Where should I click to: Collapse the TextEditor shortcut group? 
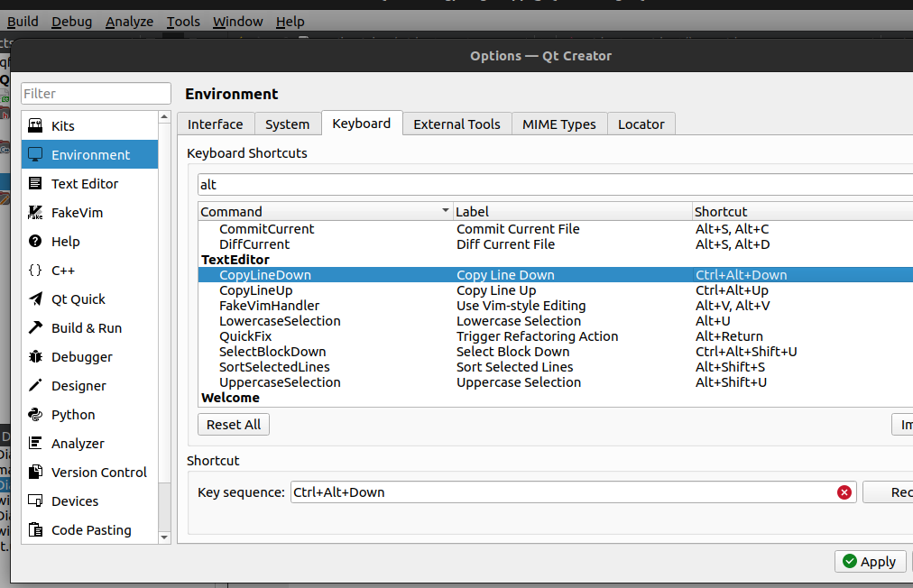click(235, 260)
